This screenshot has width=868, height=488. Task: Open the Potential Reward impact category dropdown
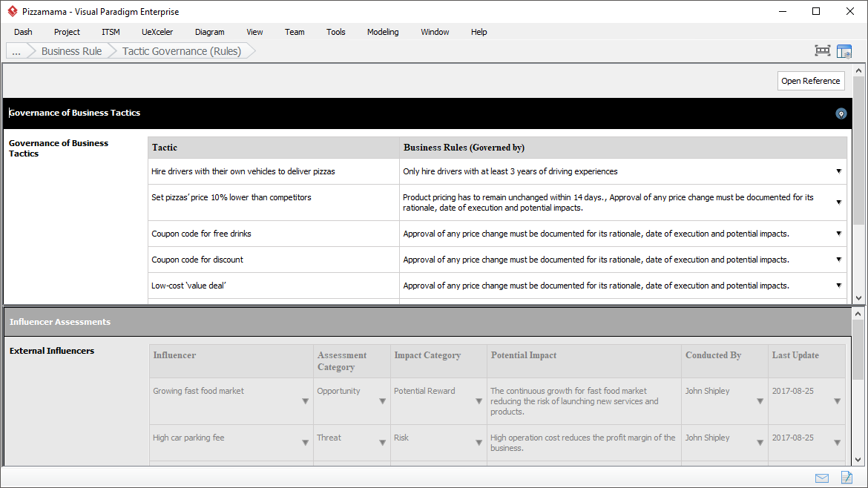[479, 401]
